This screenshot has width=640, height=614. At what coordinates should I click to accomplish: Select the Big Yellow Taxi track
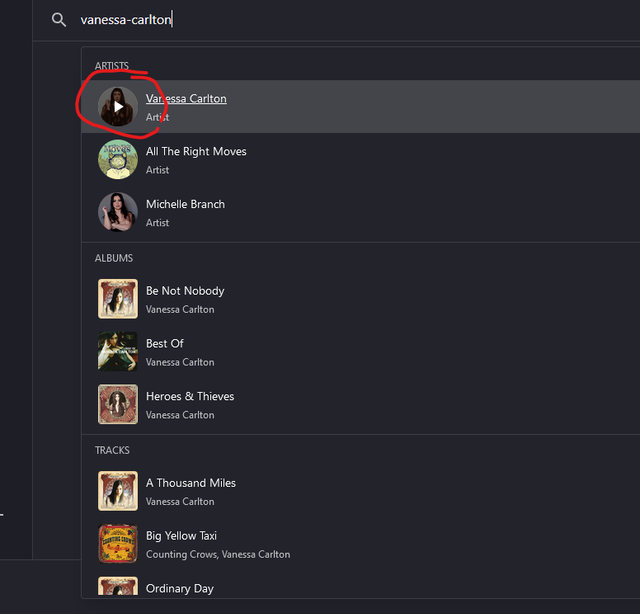(182, 536)
